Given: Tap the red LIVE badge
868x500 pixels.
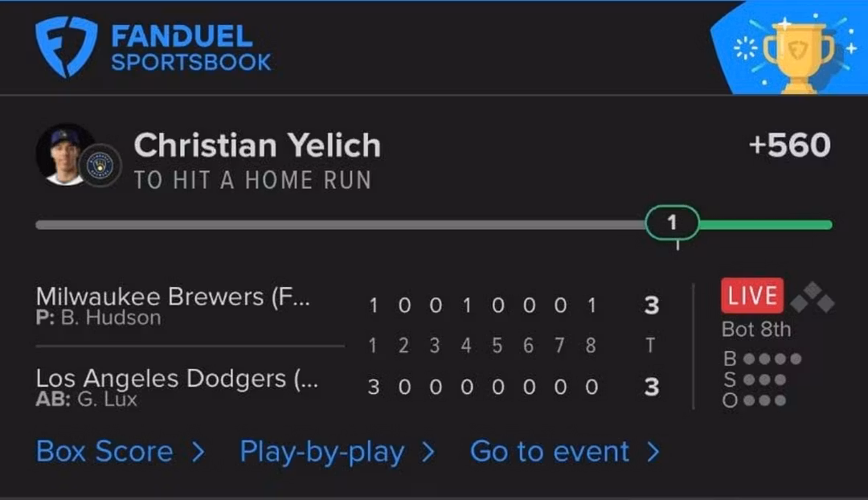Looking at the screenshot, I should pyautogui.click(x=752, y=296).
